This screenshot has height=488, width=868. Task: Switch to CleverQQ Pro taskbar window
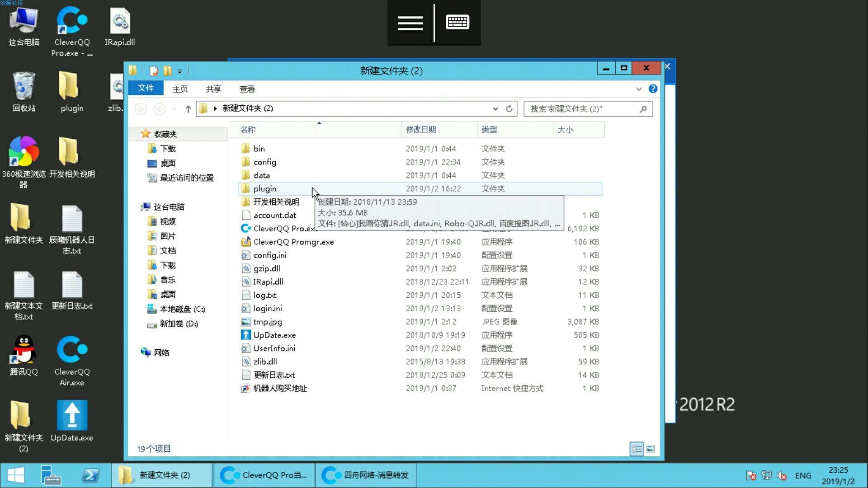[264, 475]
